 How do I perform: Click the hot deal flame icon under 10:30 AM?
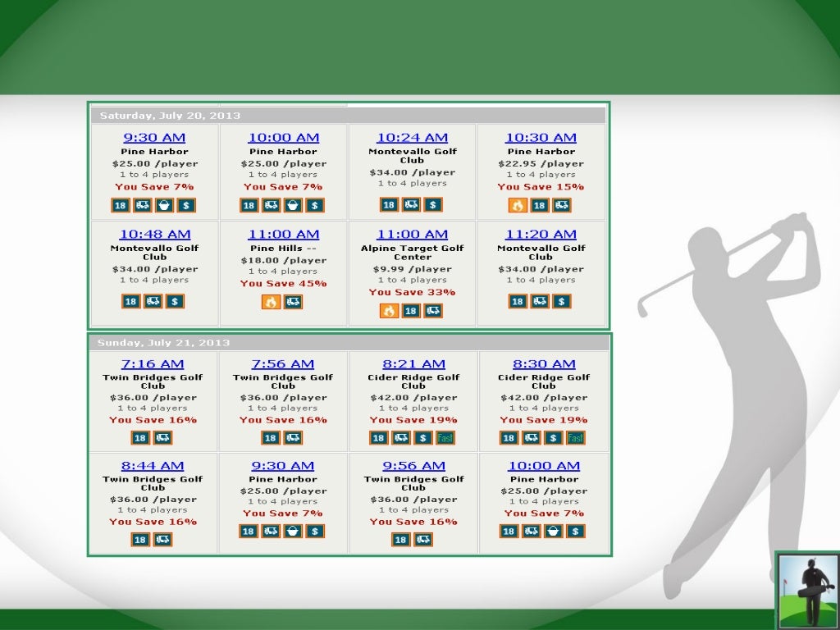click(x=518, y=205)
